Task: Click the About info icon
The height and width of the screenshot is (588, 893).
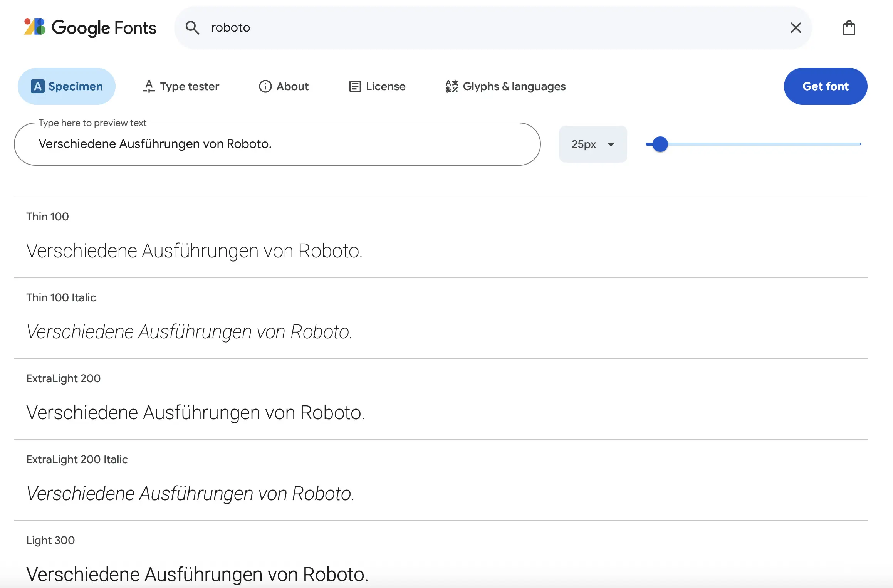Action: 265,86
